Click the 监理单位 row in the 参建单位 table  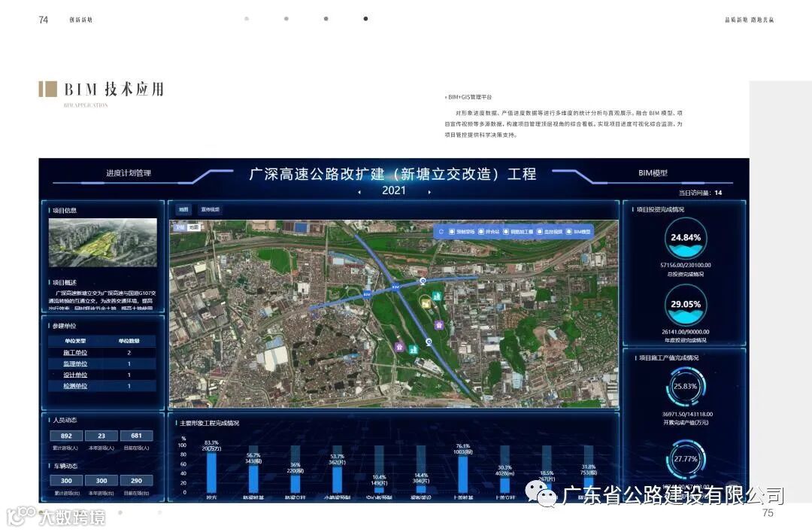102,363
